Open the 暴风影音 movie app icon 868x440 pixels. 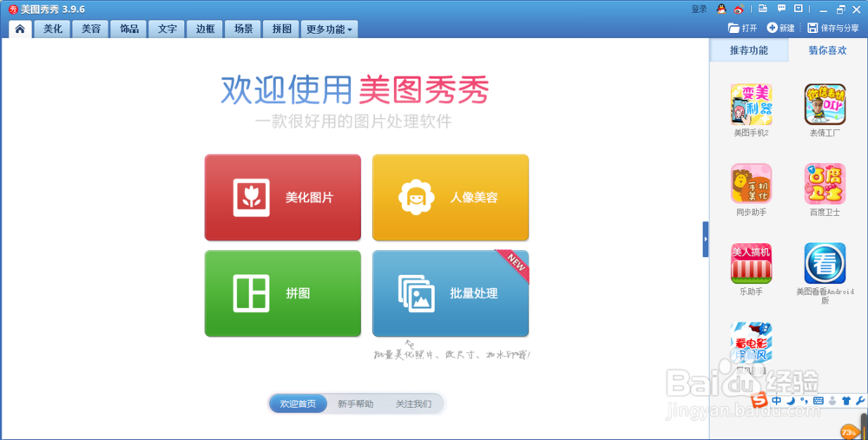click(x=751, y=343)
